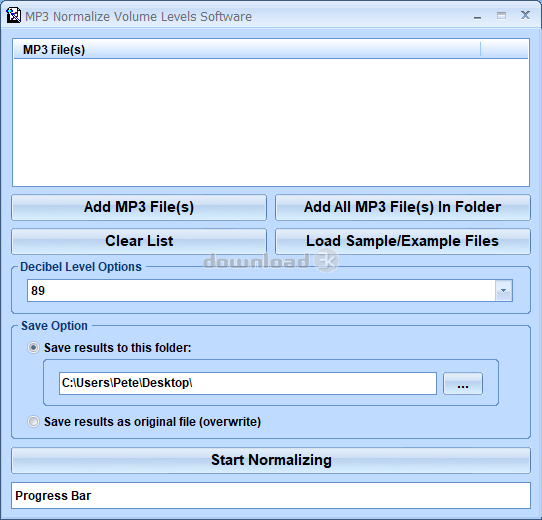Click inside the empty MP3 file list
542x520 pixels.
271,122
